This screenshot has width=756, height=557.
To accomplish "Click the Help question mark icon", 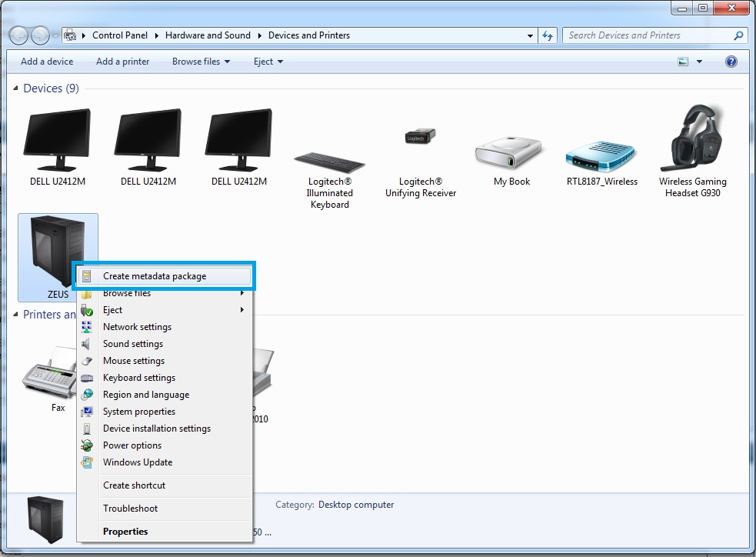I will 731,62.
